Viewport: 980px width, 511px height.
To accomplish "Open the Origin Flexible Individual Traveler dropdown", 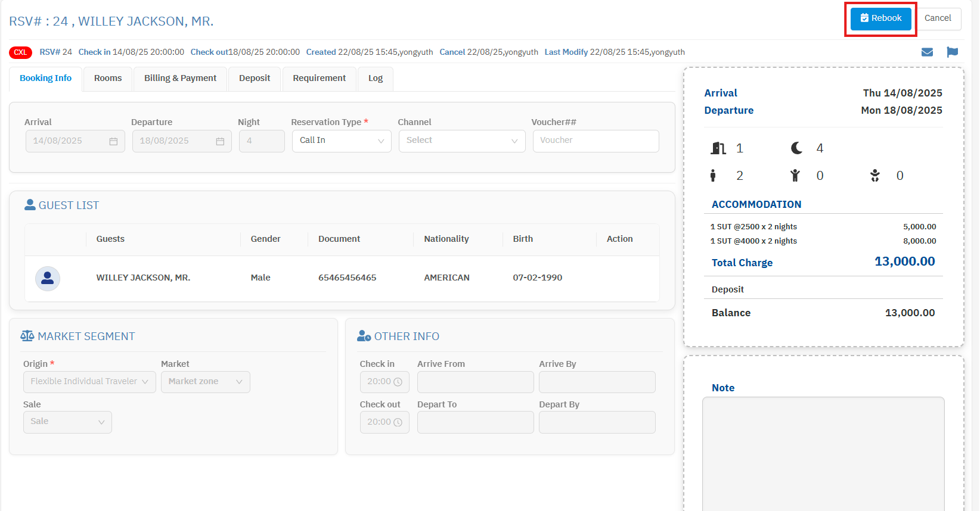I will coord(89,382).
